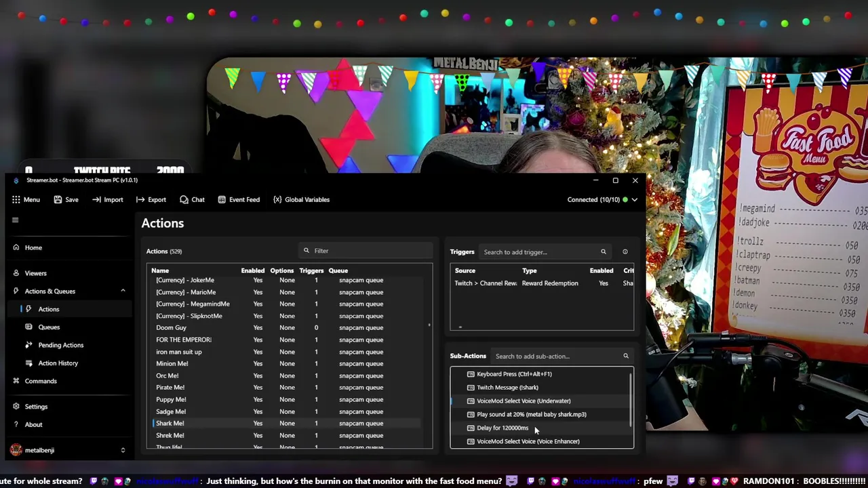Click the Commands icon in sidebar
The image size is (868, 488).
point(16,381)
